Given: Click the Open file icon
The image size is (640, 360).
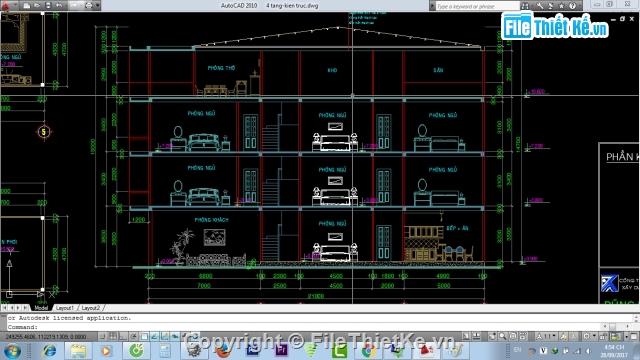Looking at the screenshot, I should (x=37, y=6).
